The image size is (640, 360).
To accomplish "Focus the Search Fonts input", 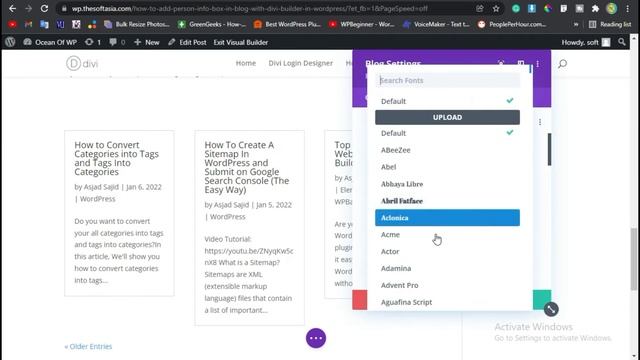I will [447, 80].
